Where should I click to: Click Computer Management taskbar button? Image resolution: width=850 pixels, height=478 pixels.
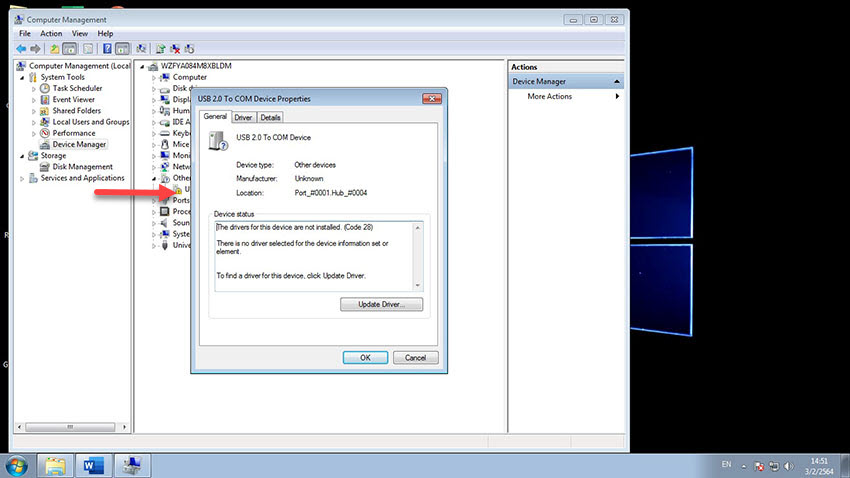[x=132, y=466]
